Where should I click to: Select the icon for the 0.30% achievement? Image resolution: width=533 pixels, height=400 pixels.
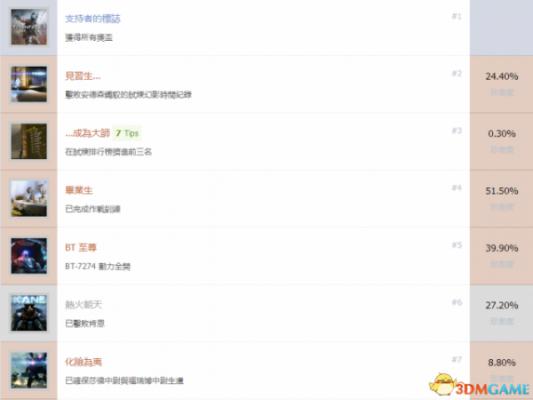point(29,141)
